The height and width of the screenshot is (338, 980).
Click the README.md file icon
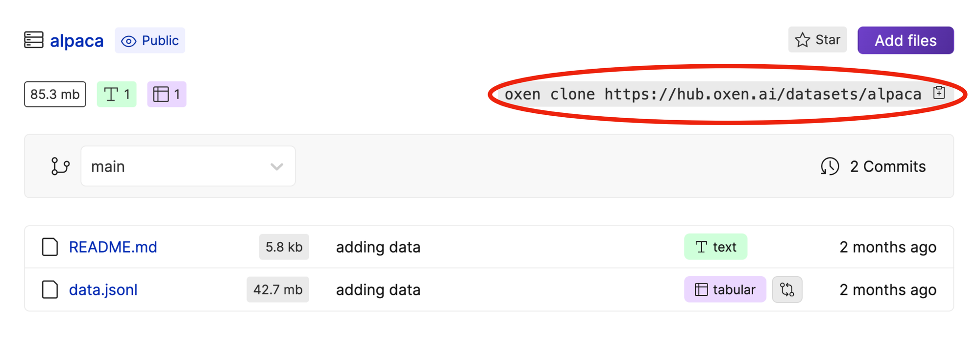point(50,247)
